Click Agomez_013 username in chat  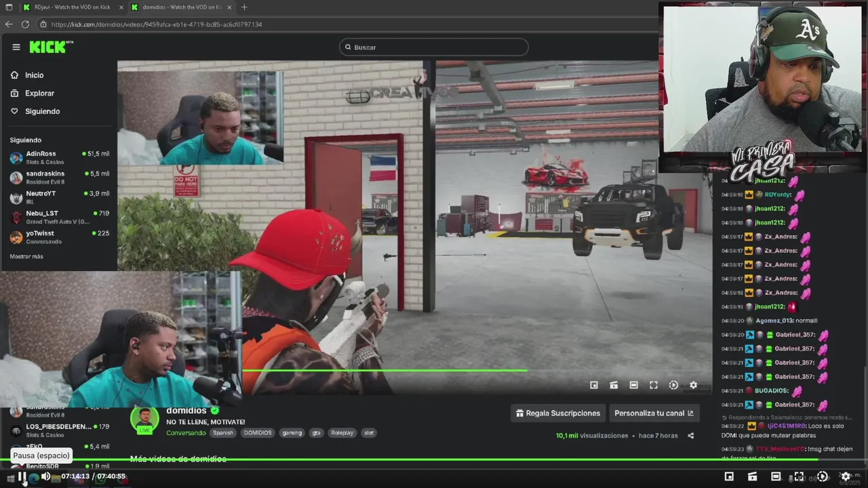tap(774, 321)
